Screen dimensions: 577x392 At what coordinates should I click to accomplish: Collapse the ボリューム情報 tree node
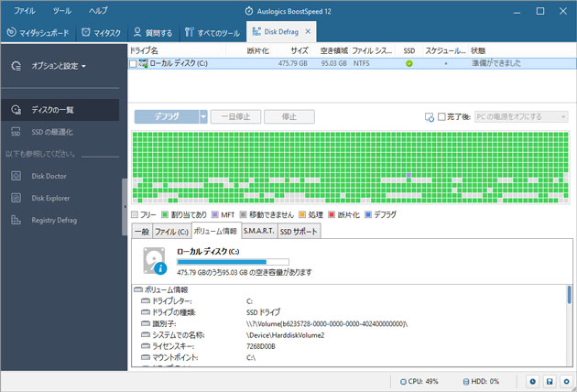pos(137,289)
